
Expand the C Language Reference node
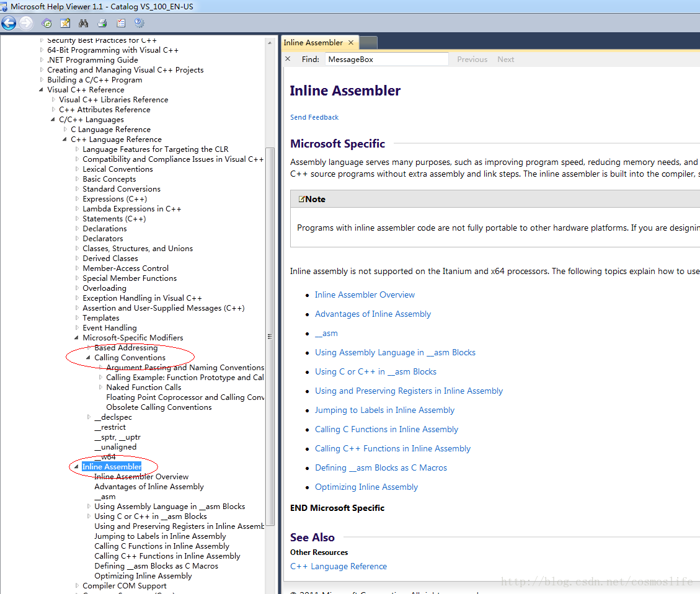(65, 130)
